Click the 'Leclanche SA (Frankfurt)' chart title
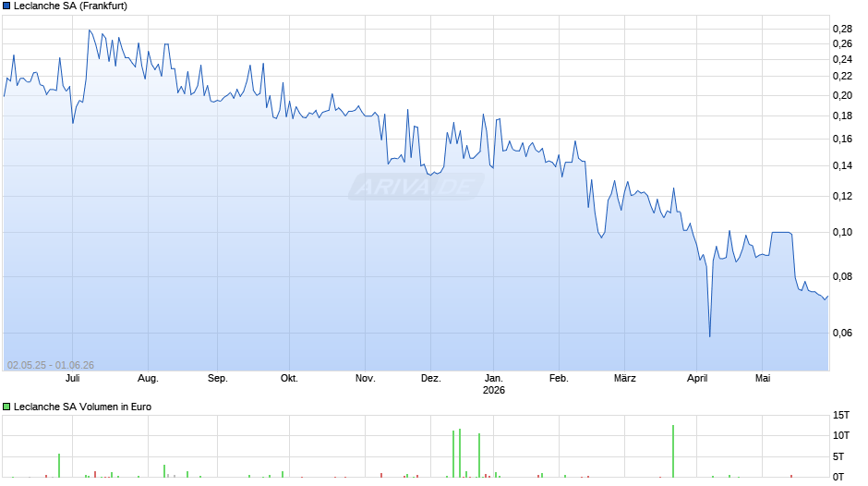 (x=70, y=6)
